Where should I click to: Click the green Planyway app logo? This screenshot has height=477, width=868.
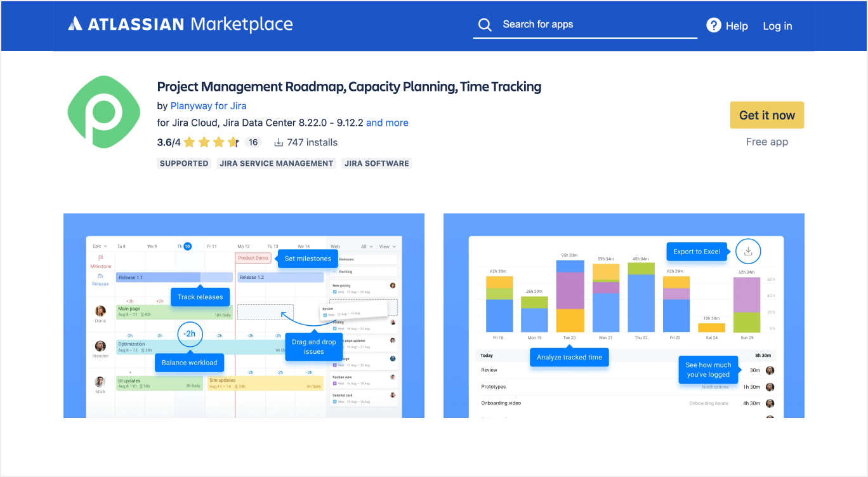104,112
